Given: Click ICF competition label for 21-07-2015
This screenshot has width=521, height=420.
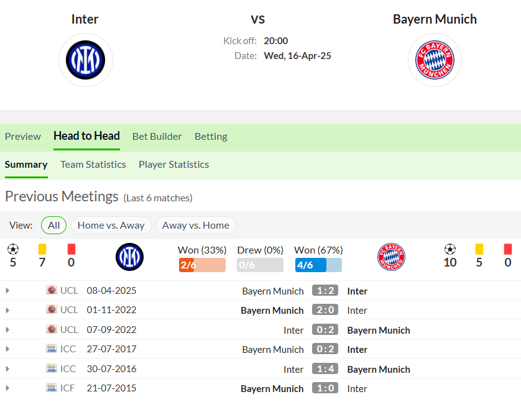Looking at the screenshot, I should (67, 388).
